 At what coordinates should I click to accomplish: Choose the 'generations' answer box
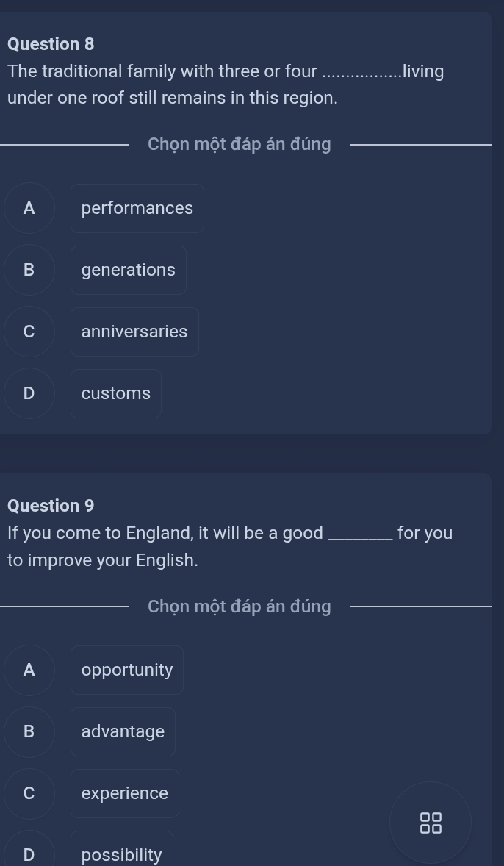point(129,270)
